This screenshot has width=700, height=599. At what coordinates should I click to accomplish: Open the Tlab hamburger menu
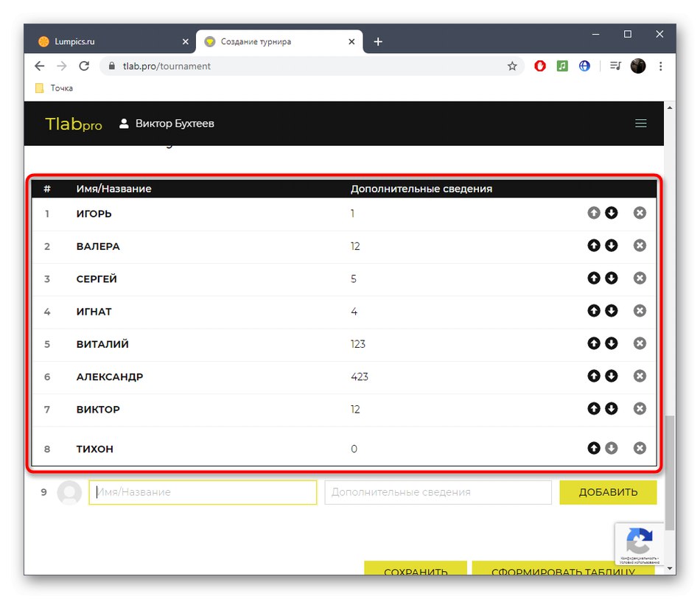640,123
